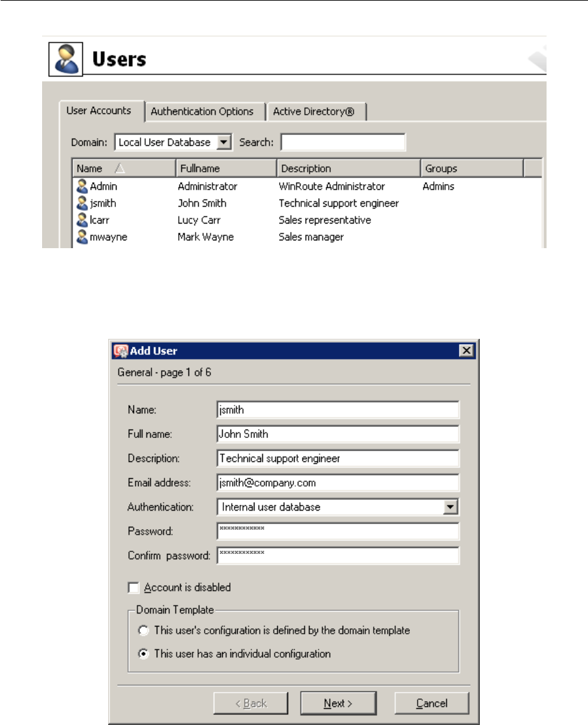Switch to the User Accounts tab
This screenshot has height=725, width=588.
(98, 111)
